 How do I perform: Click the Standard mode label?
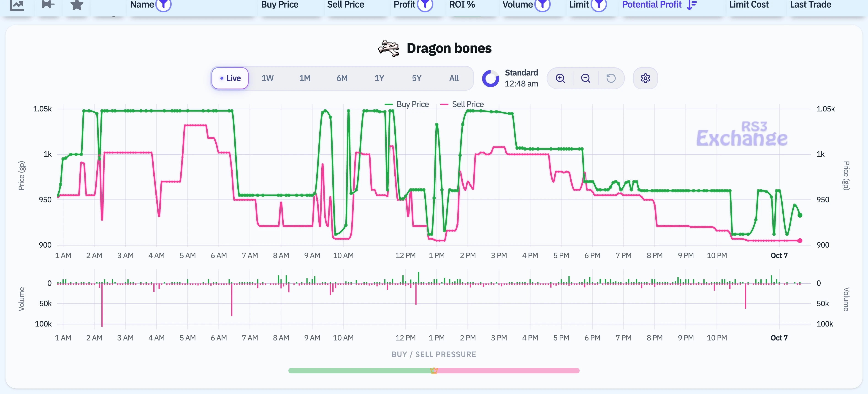521,73
